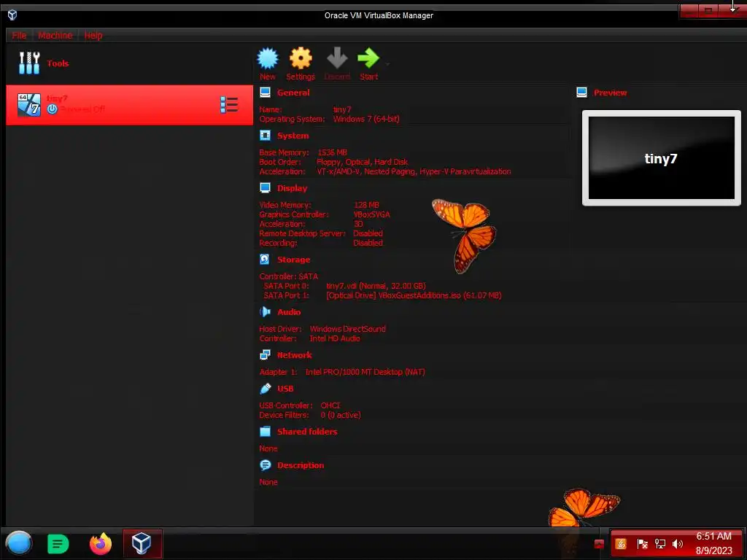Open the Machine menu
The image size is (747, 560).
tap(55, 35)
